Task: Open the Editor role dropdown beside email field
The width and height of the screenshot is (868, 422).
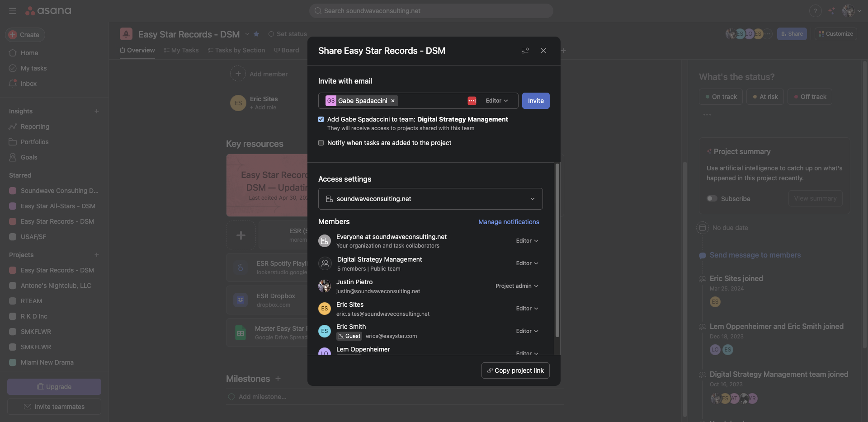Action: 496,101
